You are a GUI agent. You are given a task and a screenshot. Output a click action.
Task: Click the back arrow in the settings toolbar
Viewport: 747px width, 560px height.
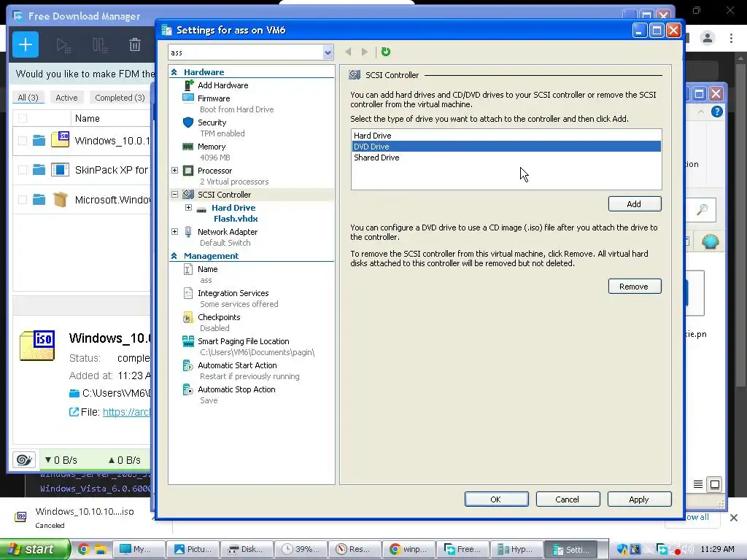(x=348, y=52)
